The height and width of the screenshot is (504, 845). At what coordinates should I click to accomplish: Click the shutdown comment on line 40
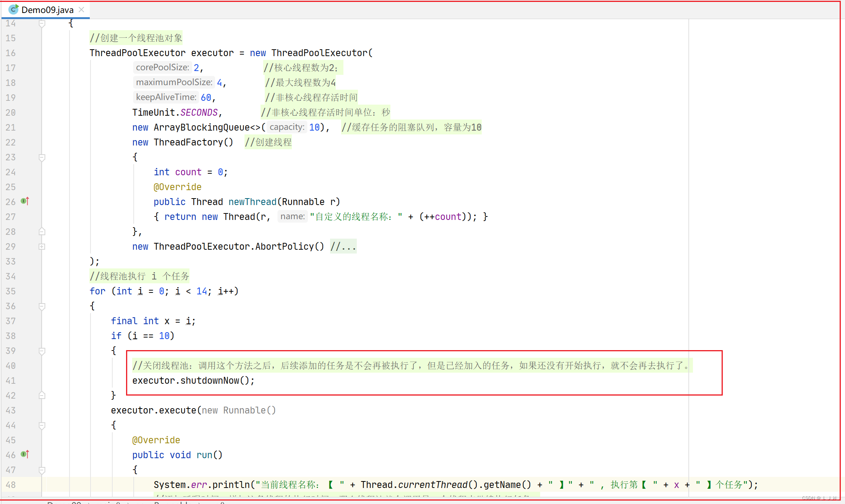point(412,366)
